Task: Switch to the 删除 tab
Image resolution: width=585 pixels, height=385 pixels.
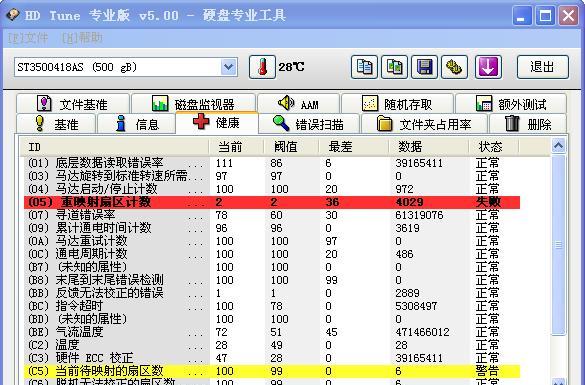Action: [x=528, y=123]
